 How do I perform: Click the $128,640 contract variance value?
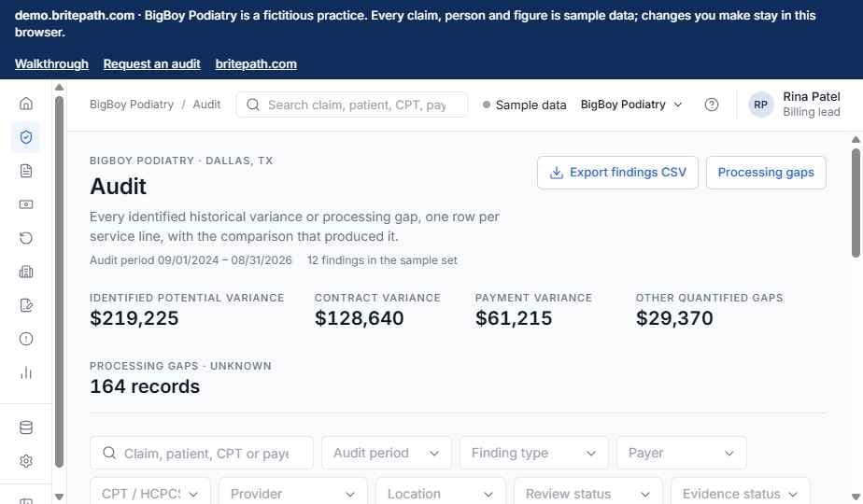point(359,318)
